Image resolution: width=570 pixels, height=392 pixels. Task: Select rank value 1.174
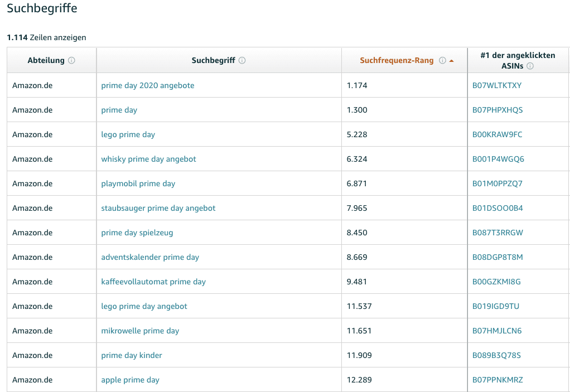pyautogui.click(x=356, y=85)
